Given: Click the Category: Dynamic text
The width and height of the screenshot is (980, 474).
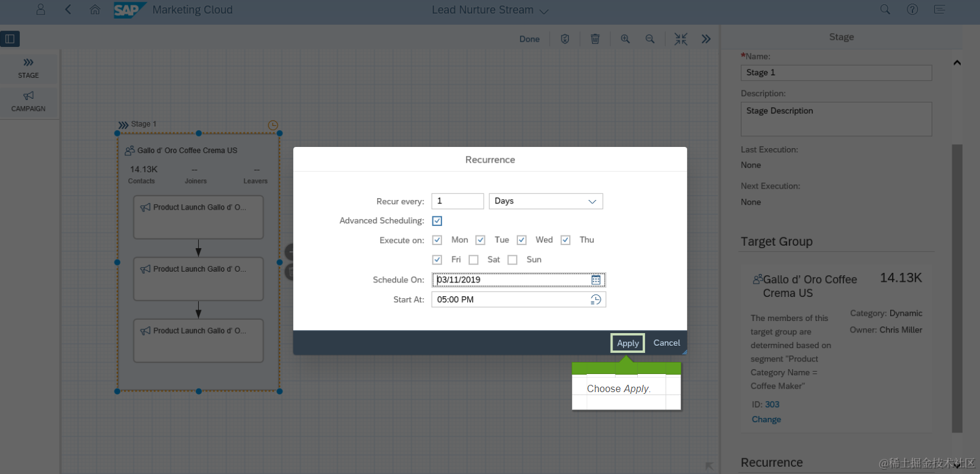Looking at the screenshot, I should point(886,313).
